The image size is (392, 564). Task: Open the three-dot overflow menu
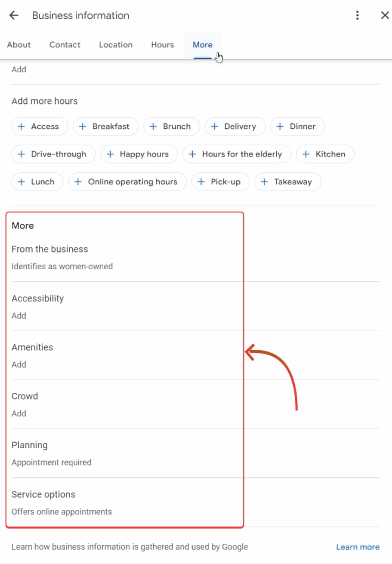click(x=357, y=15)
